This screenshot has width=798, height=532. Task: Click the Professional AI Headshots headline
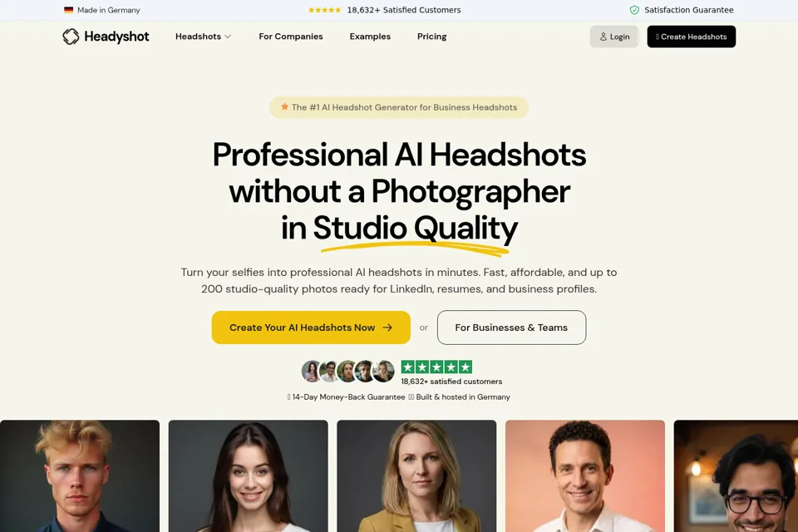tap(399, 155)
